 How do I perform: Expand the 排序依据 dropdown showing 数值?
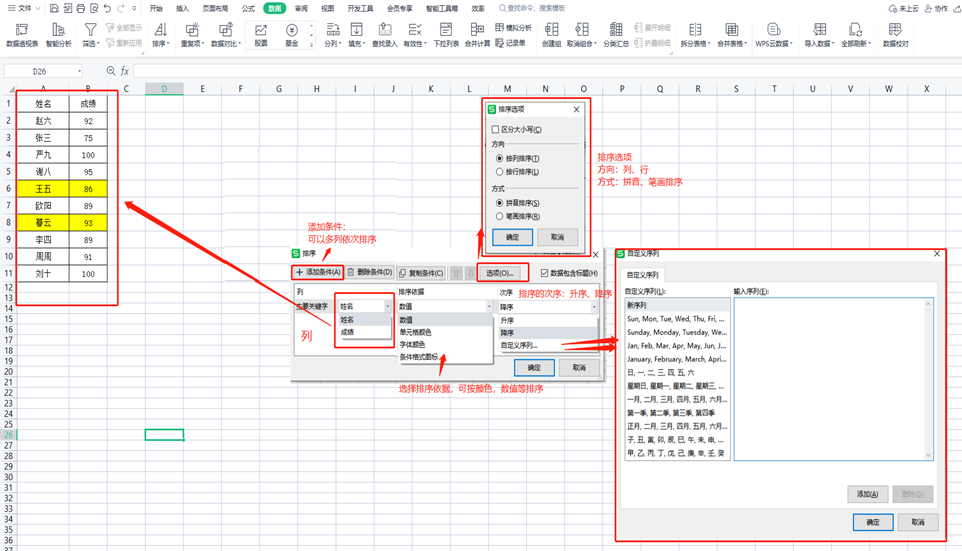489,306
